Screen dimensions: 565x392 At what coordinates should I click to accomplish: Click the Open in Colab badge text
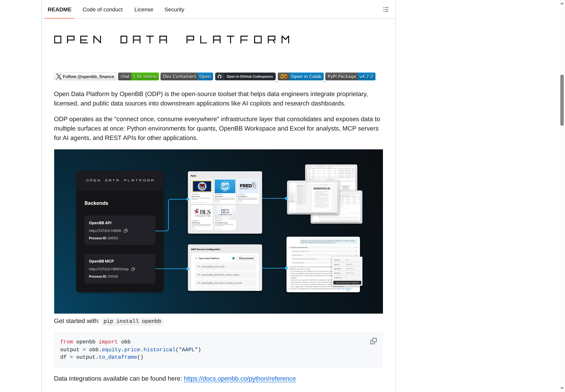tap(306, 76)
